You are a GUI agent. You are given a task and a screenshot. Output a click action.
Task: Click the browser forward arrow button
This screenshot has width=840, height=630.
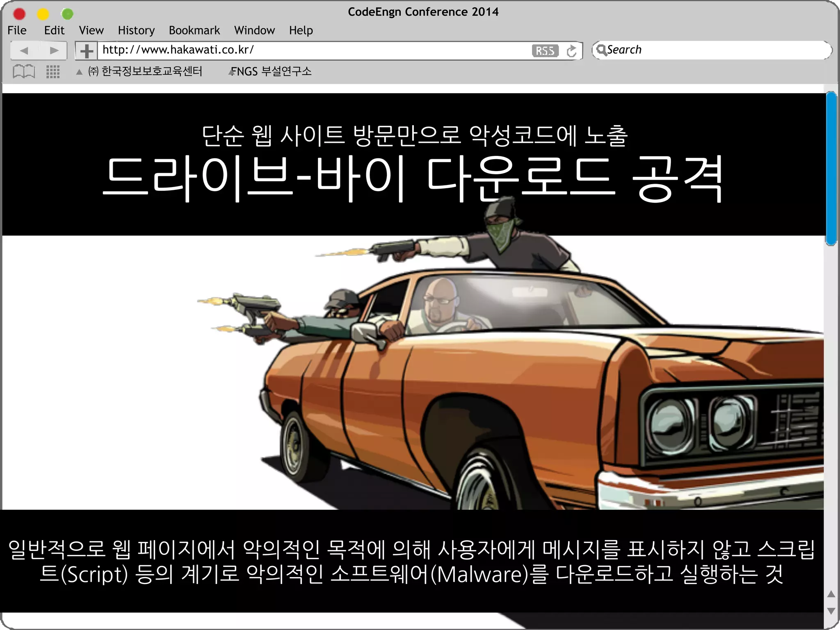tap(53, 50)
